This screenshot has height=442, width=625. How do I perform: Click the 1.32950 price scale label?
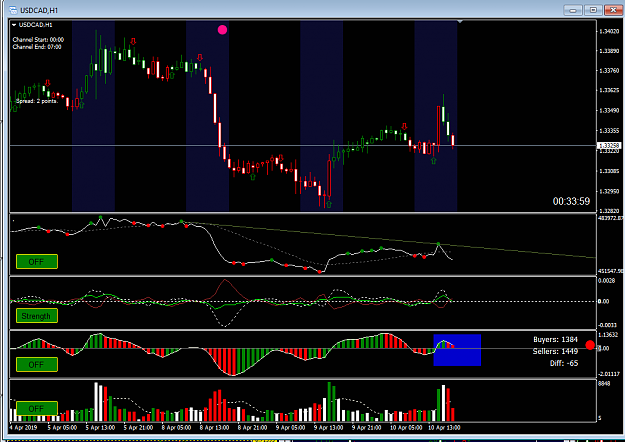coord(609,191)
